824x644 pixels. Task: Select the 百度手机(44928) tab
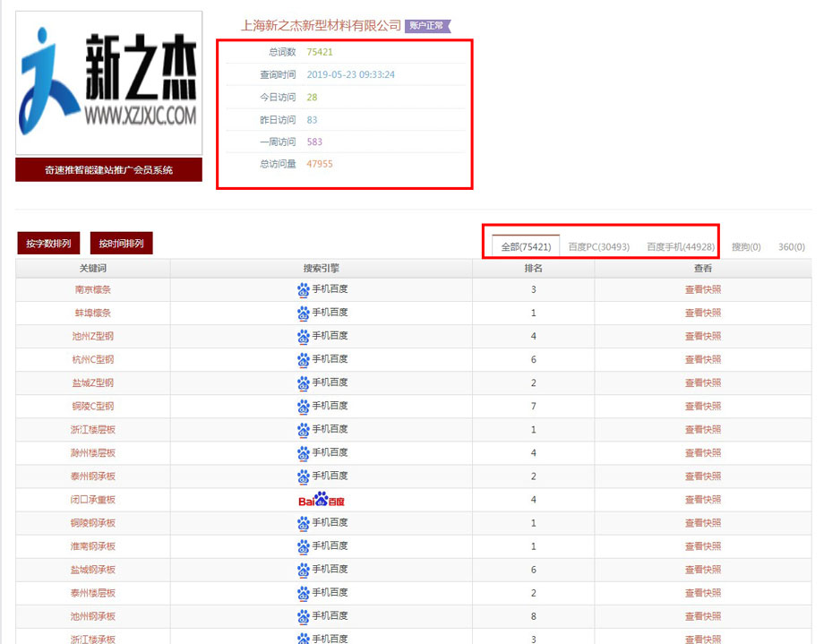(680, 246)
